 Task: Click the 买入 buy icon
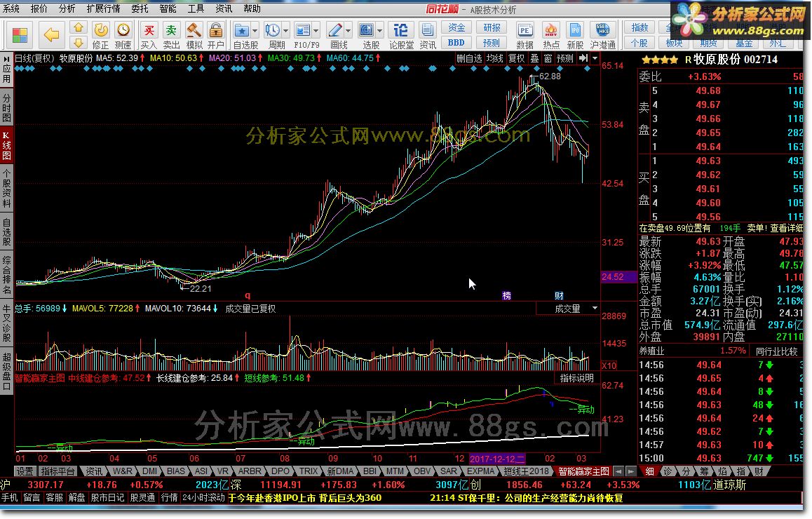tap(149, 30)
